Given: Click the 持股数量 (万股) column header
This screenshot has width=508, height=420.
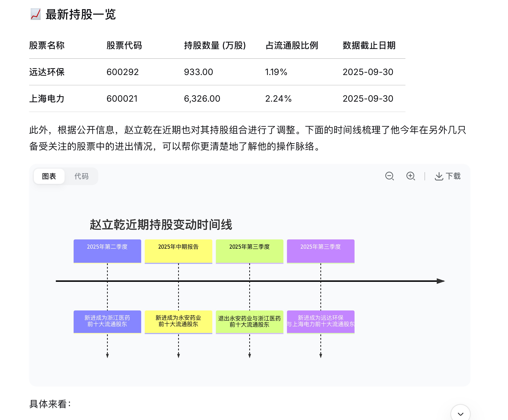Looking at the screenshot, I should (x=215, y=45).
